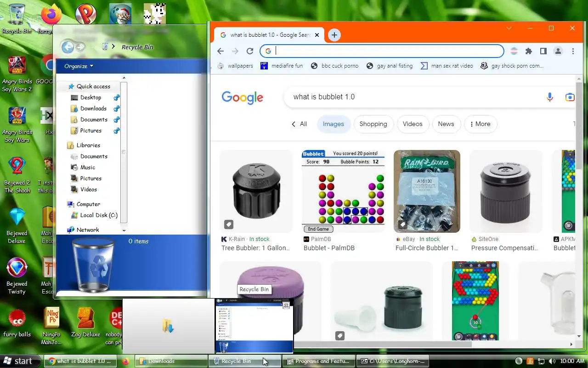Open Chrome tab search chevron
Screen dimensions: 588x368
pyautogui.click(x=509, y=29)
